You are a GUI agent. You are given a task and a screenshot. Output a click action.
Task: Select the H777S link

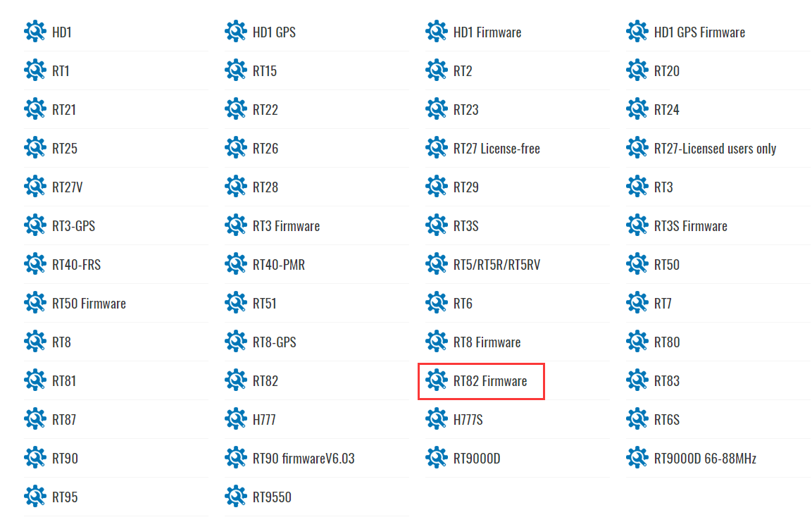(468, 419)
